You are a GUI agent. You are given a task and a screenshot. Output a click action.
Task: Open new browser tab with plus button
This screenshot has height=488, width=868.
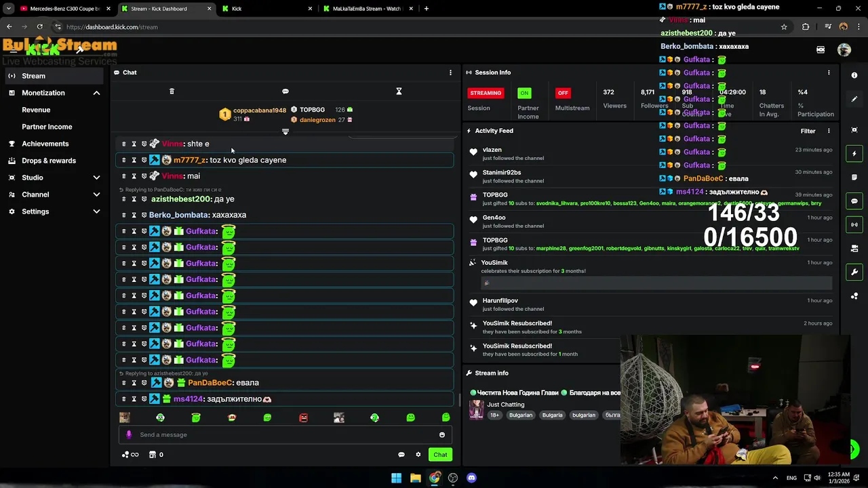(x=427, y=9)
